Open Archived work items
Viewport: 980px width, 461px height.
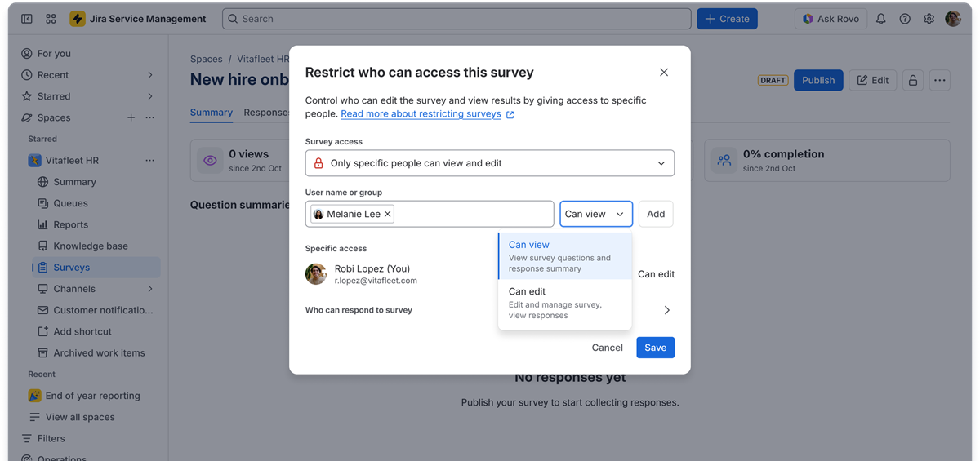(99, 352)
